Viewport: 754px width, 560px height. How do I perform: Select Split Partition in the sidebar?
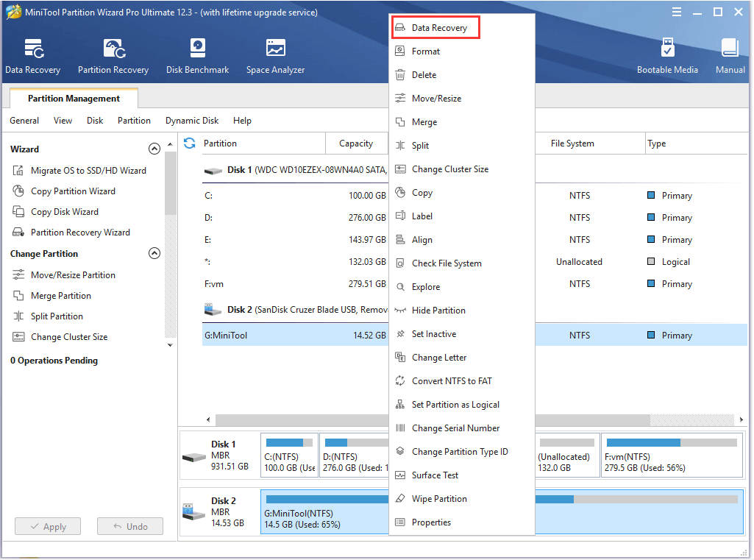point(57,316)
